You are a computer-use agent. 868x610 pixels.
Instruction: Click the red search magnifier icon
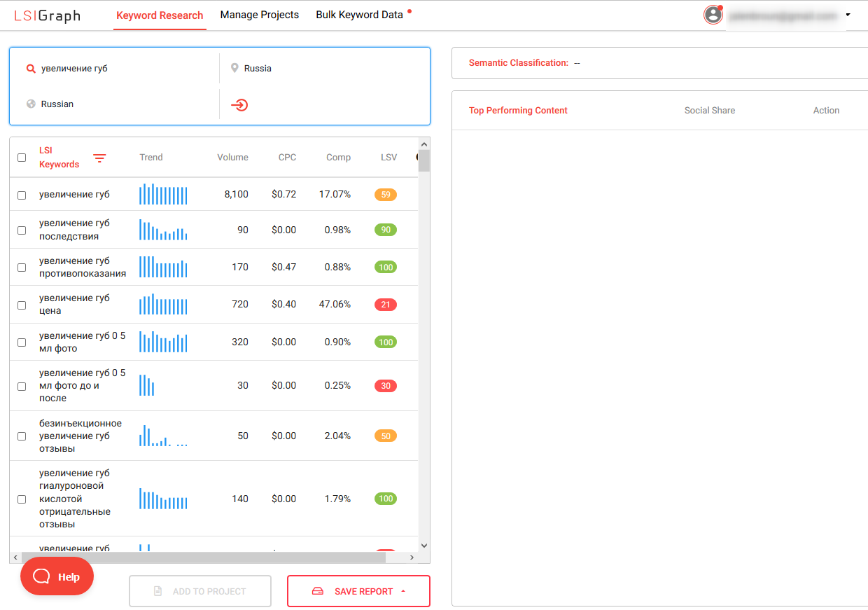pos(31,69)
